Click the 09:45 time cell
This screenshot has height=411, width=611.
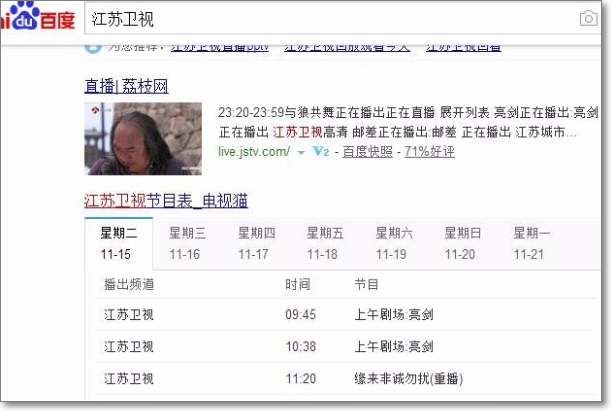tap(300, 314)
